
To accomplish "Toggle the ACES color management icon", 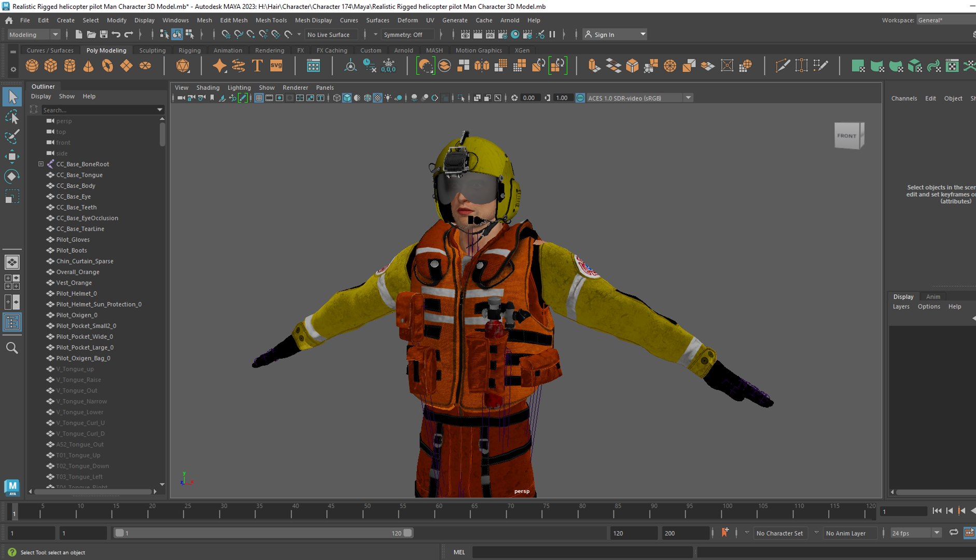I will (x=580, y=98).
